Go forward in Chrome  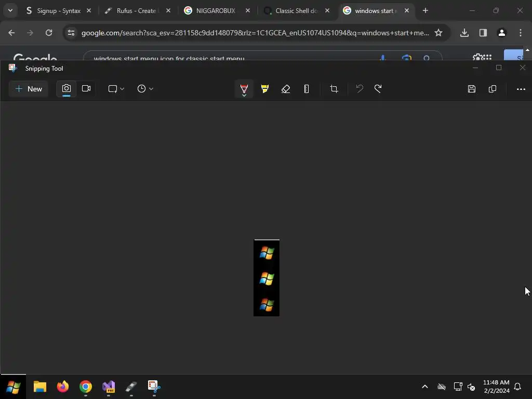point(30,33)
